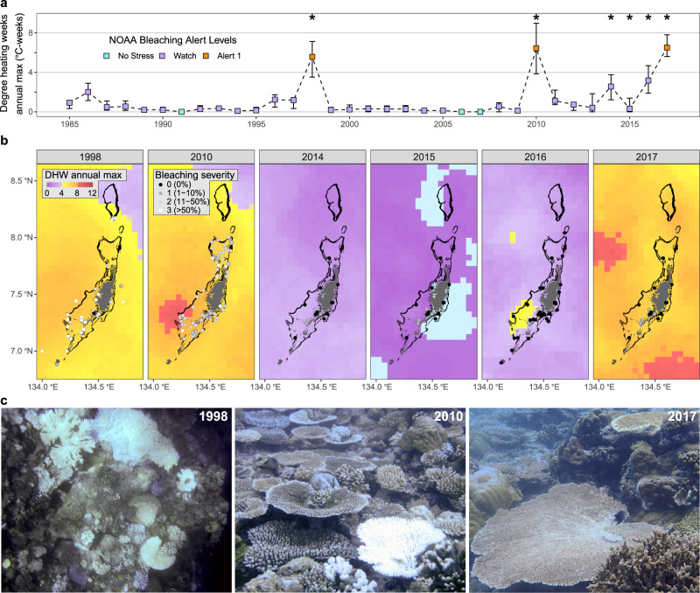This screenshot has height=593, width=700.
Task: Click the cyan 2007 data point
Action: coord(480,112)
